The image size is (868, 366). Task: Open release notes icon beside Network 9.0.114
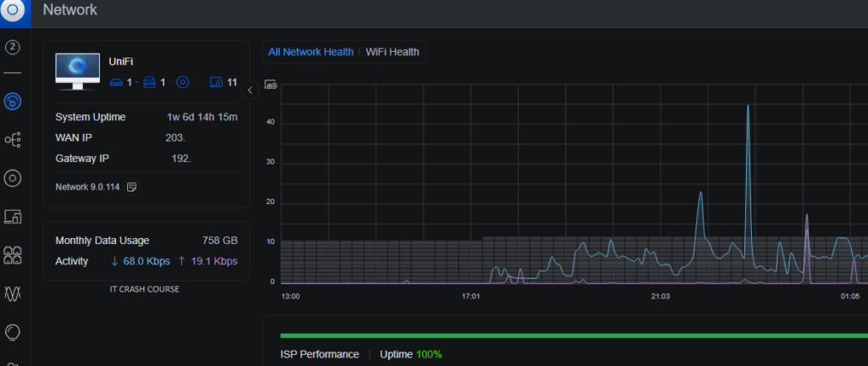131,187
